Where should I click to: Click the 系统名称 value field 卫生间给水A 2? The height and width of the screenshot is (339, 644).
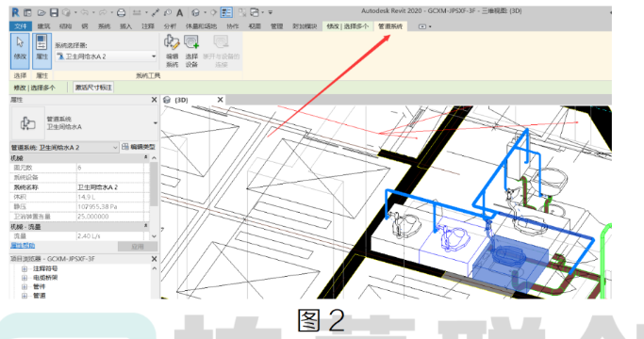(109, 187)
